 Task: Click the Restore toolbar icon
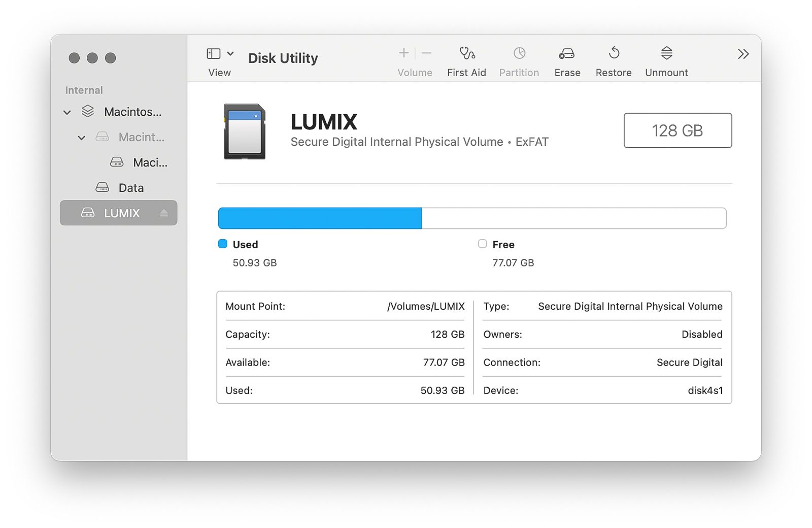pos(614,54)
